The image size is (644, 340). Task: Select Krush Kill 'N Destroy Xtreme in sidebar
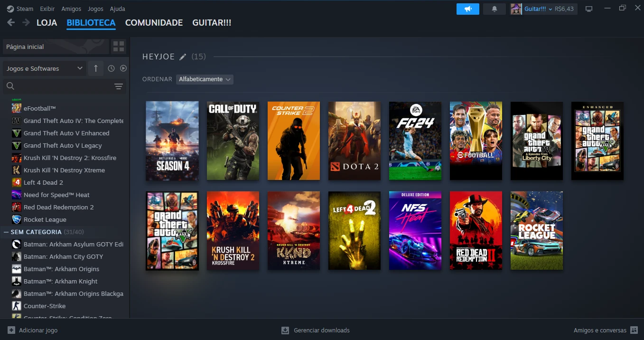pos(65,170)
